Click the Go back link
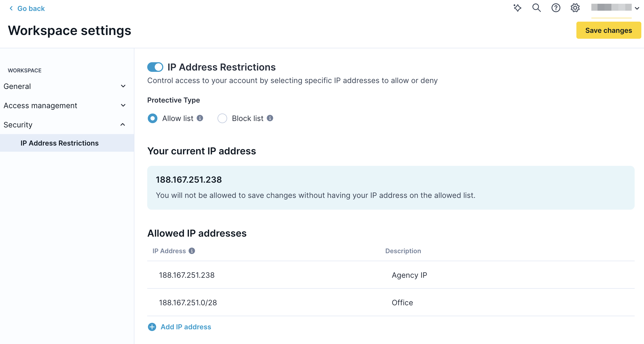The image size is (644, 344). click(31, 8)
